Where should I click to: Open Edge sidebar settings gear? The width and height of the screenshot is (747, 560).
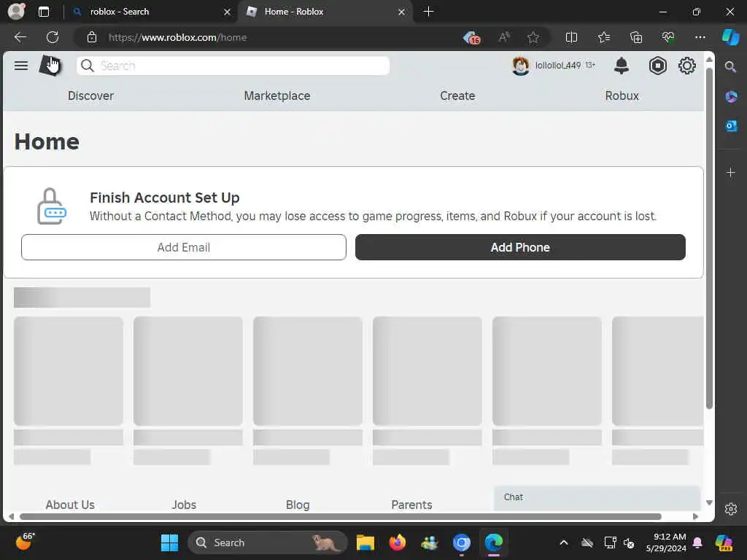click(x=731, y=509)
